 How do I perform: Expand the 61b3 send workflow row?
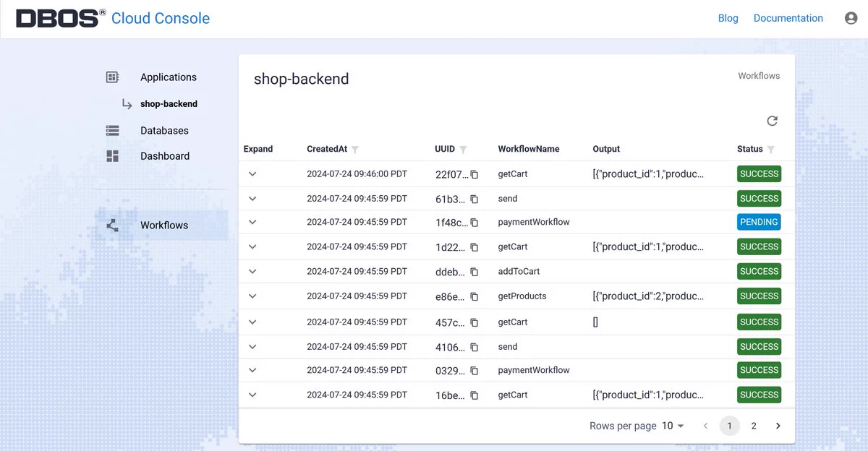coord(252,199)
